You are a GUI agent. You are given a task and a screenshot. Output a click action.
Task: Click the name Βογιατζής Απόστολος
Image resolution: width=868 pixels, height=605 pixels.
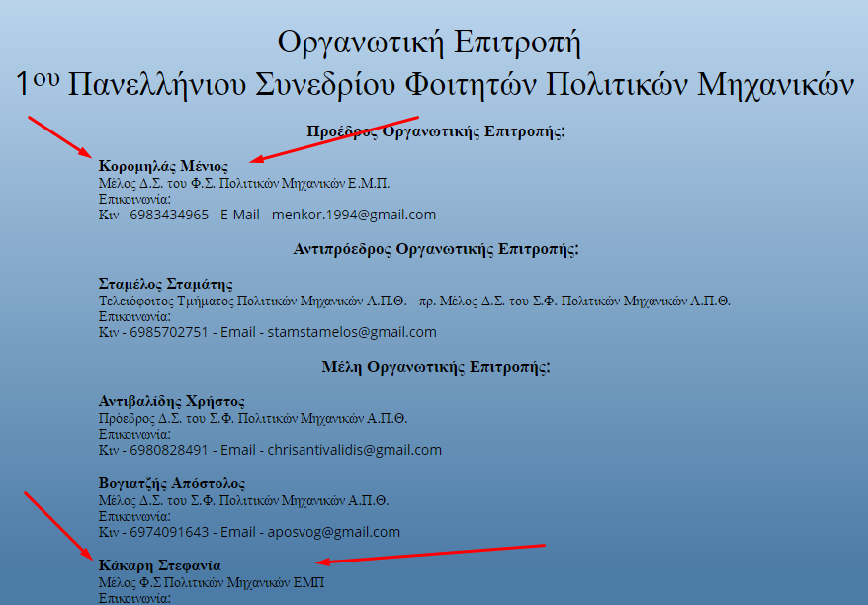pos(172,483)
